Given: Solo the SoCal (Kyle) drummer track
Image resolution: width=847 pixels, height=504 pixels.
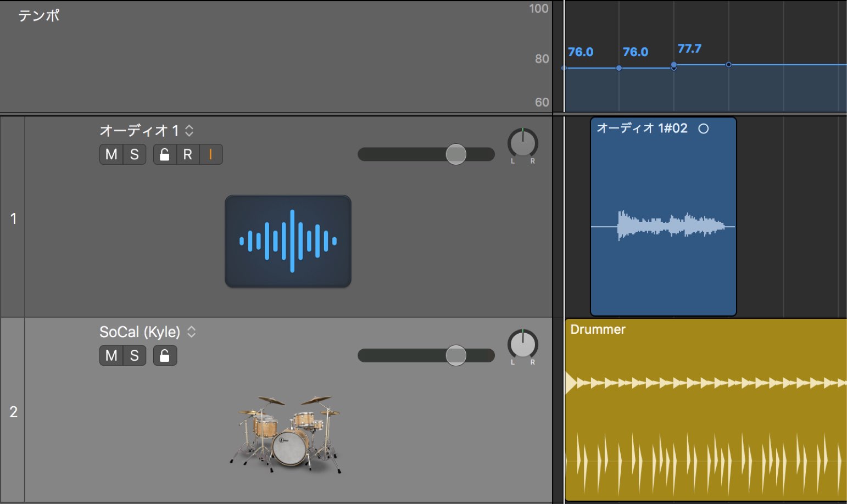Looking at the screenshot, I should (x=135, y=356).
